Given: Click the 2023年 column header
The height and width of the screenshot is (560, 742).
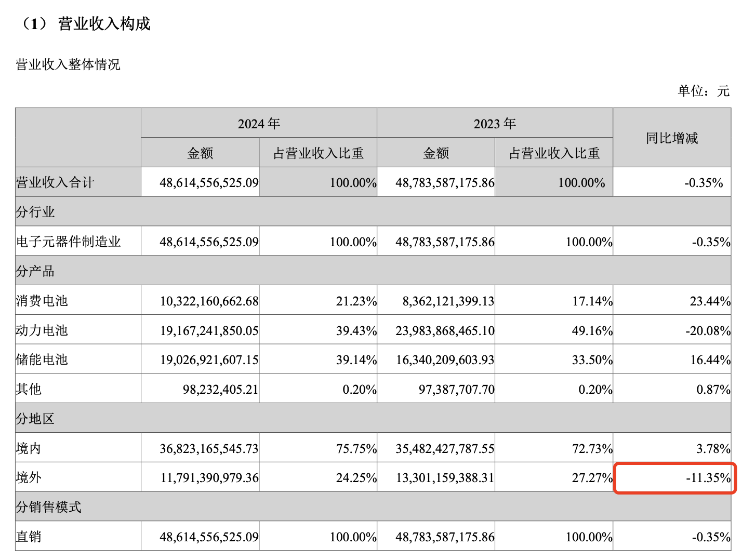Looking at the screenshot, I should pyautogui.click(x=495, y=124).
